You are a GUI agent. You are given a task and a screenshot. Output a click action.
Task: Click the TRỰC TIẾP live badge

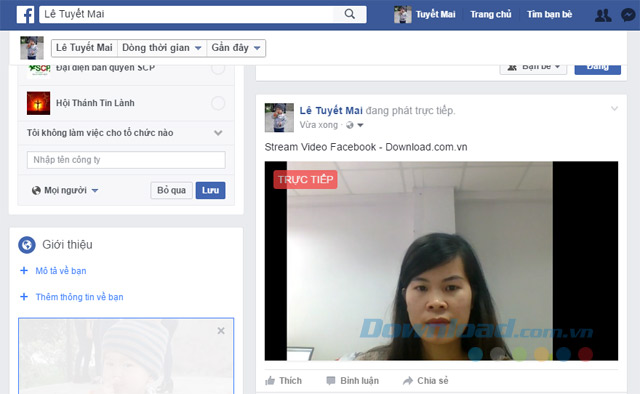click(x=305, y=180)
